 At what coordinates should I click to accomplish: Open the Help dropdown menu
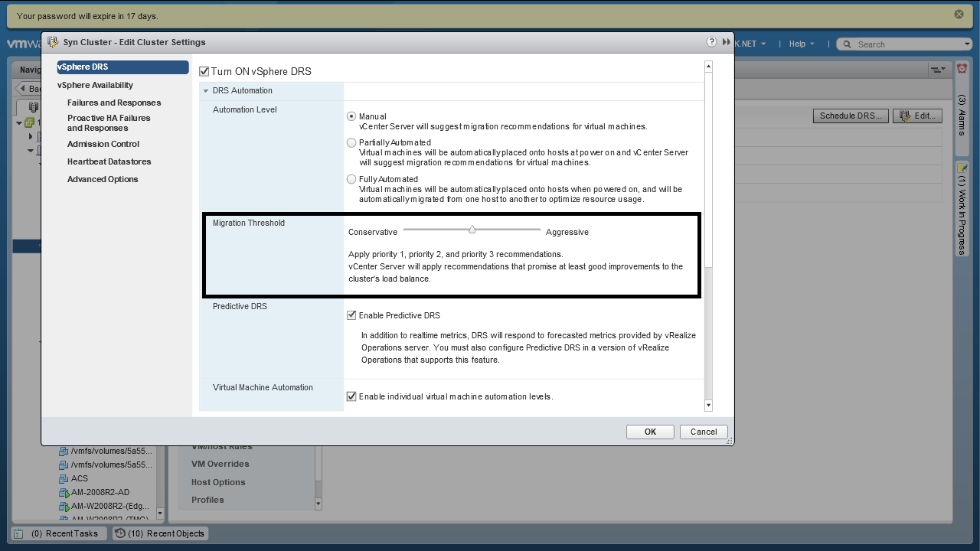point(802,44)
